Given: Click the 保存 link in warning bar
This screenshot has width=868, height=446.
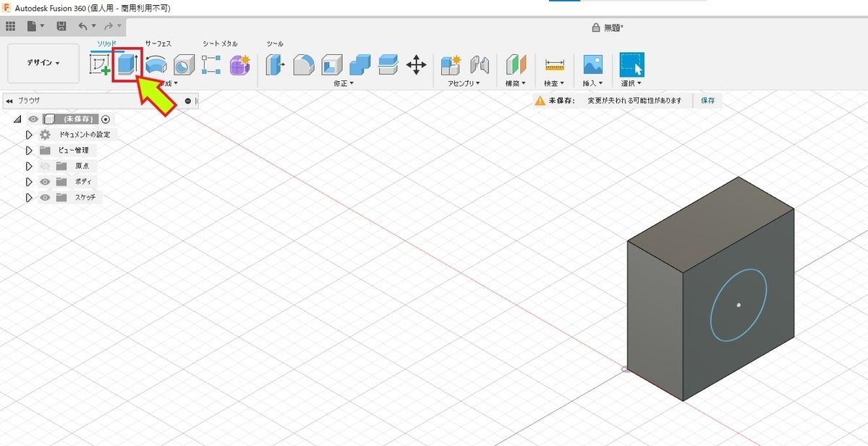Looking at the screenshot, I should [x=707, y=101].
